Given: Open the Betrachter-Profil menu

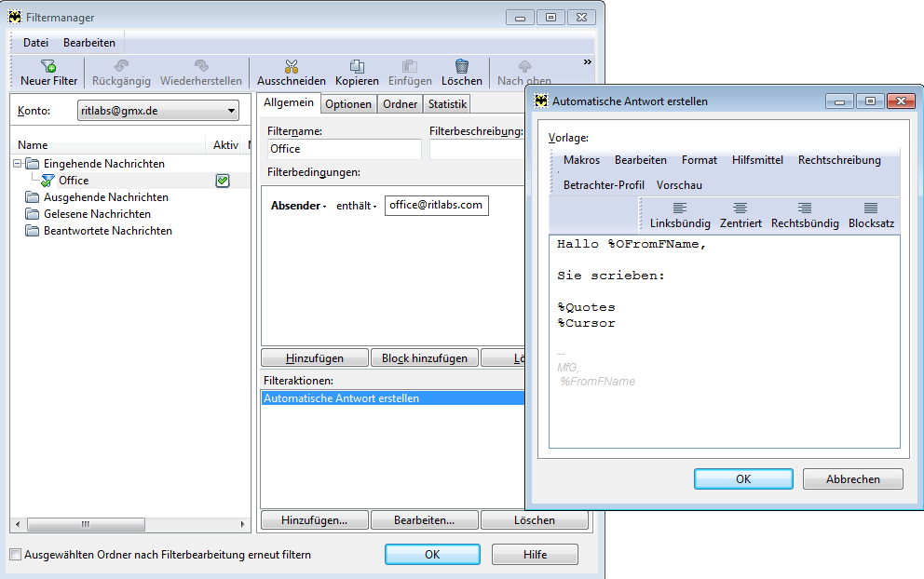Looking at the screenshot, I should pyautogui.click(x=604, y=185).
